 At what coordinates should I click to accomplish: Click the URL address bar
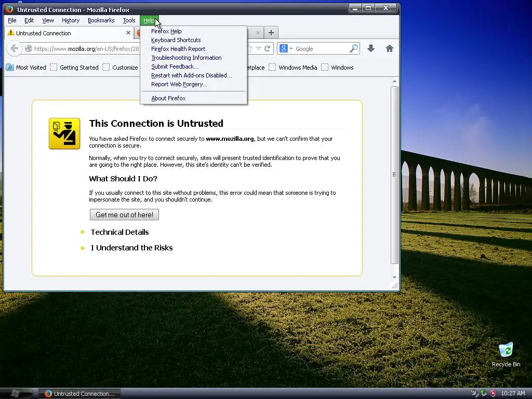click(87, 48)
